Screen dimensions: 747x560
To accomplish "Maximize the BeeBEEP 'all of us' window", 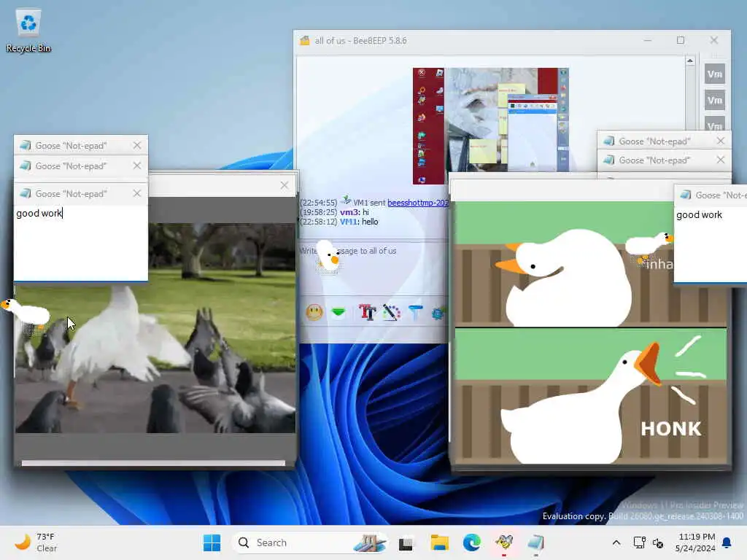I will click(x=681, y=41).
